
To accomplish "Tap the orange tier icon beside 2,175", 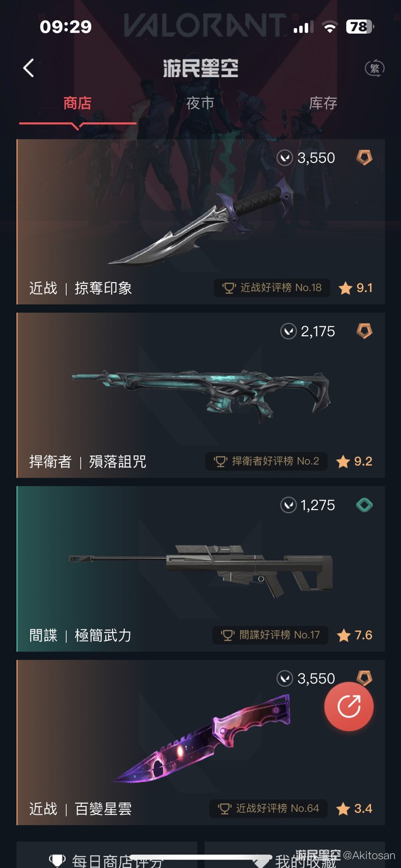I will click(364, 331).
